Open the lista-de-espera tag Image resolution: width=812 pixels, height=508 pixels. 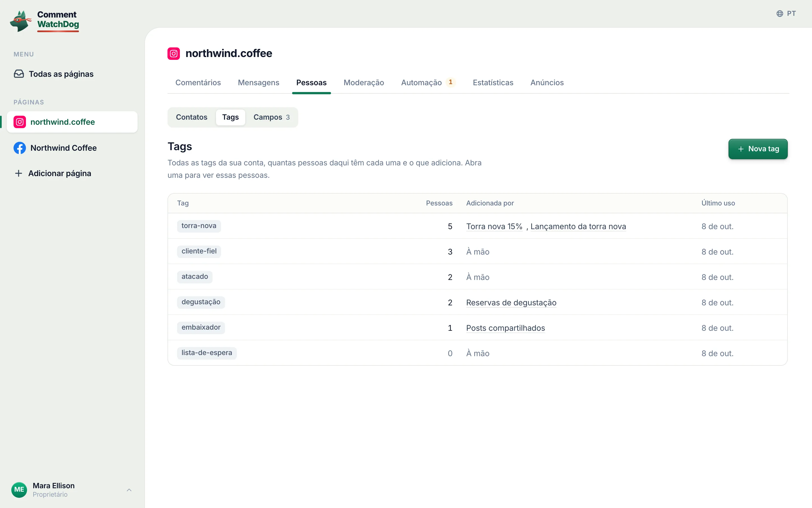(x=207, y=353)
